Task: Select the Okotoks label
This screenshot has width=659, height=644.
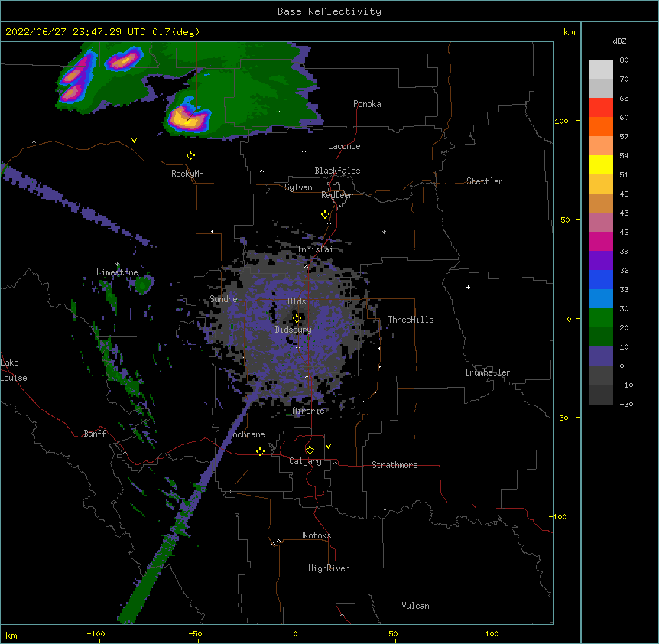Action: tap(315, 535)
